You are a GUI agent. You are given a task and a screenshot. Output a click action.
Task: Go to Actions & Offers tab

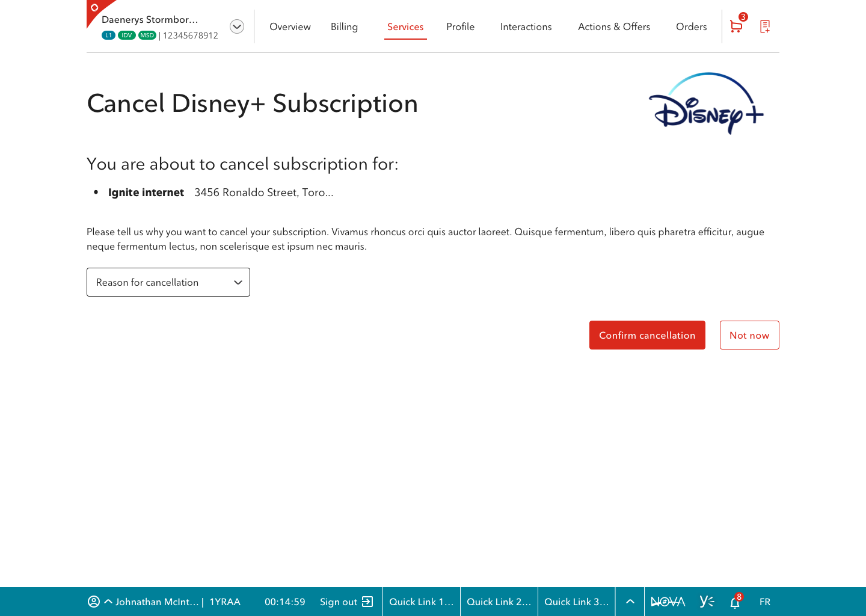(614, 26)
